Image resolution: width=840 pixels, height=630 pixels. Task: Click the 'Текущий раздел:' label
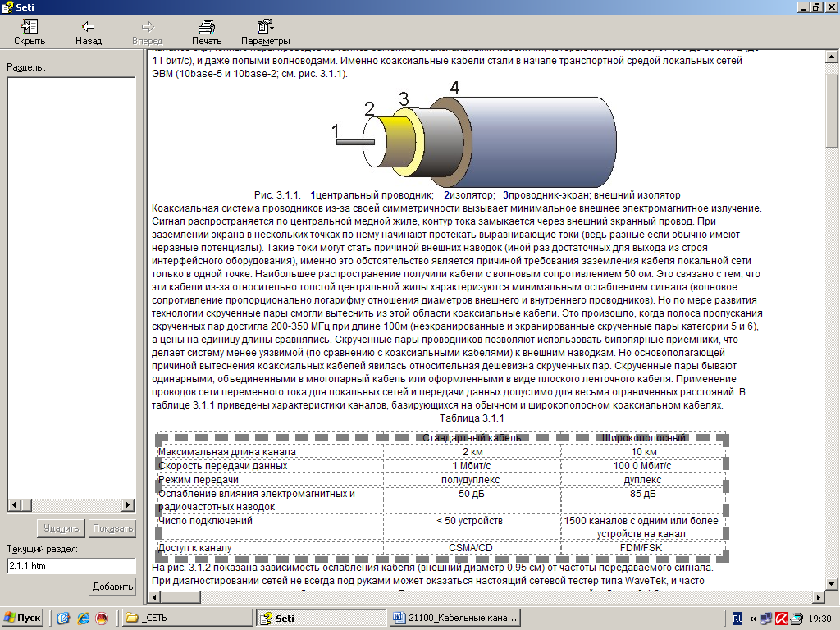[x=43, y=549]
